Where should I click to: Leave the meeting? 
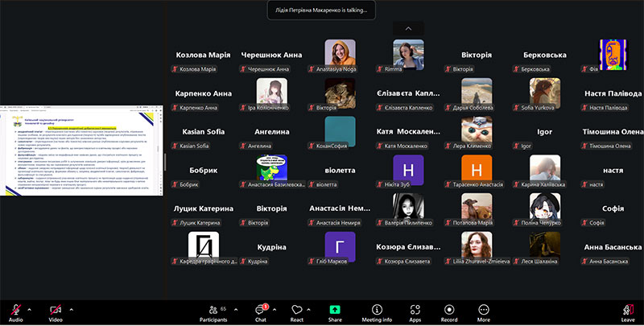627,312
